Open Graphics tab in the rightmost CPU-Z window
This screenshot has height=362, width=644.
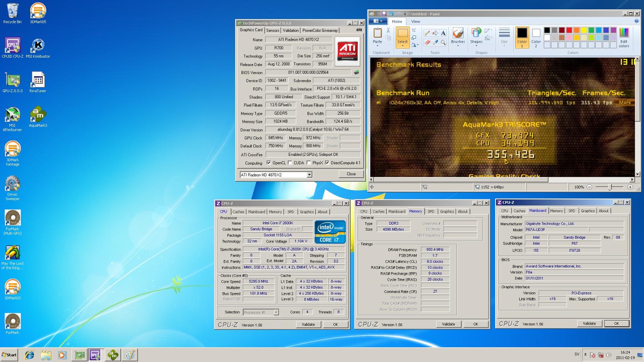pyautogui.click(x=588, y=211)
